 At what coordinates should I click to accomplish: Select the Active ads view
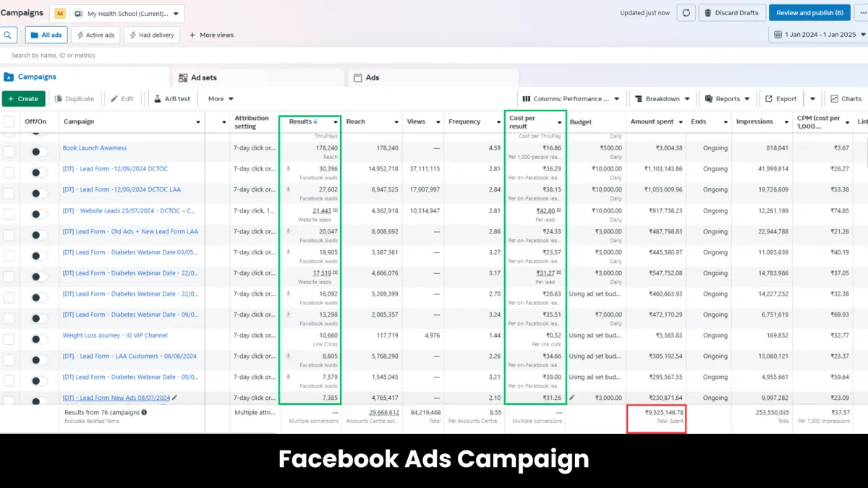[x=95, y=35]
